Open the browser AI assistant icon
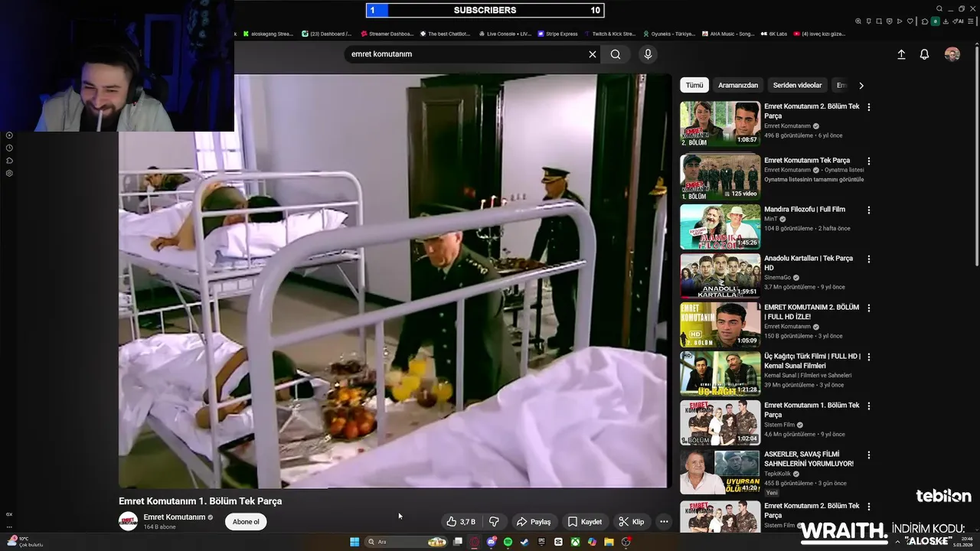 coord(958,21)
